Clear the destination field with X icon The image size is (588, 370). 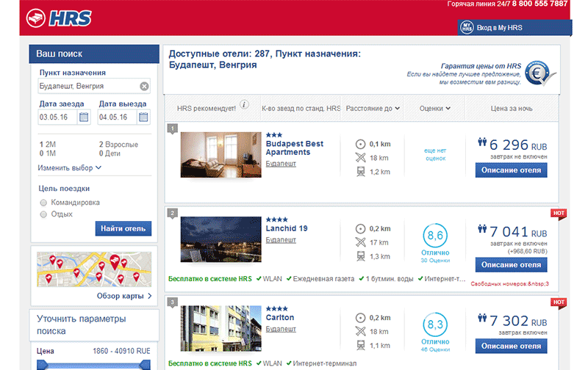click(x=144, y=87)
